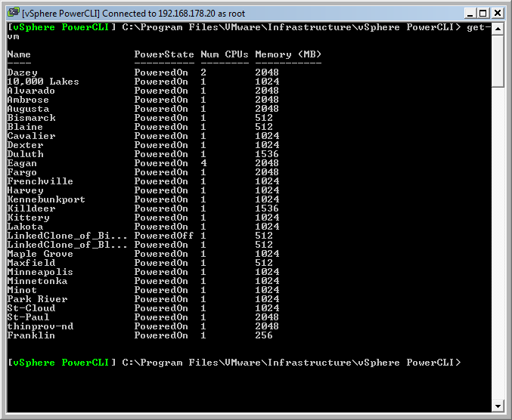
Task: Click Dazey's CPU count '2'
Action: tap(203, 73)
